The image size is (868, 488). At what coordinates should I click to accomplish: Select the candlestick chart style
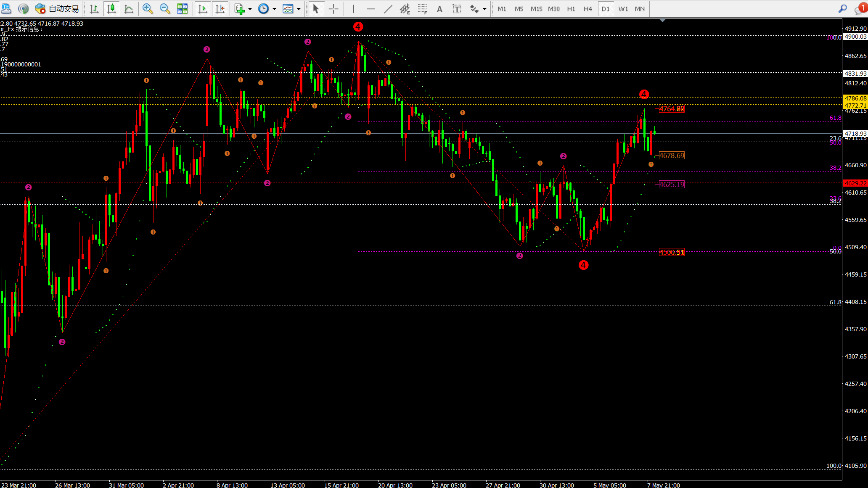(111, 8)
